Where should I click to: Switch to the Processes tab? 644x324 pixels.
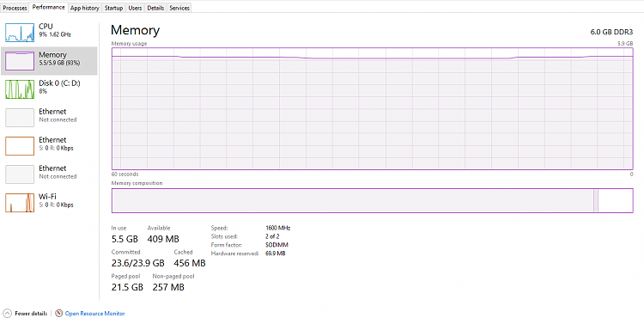15,8
